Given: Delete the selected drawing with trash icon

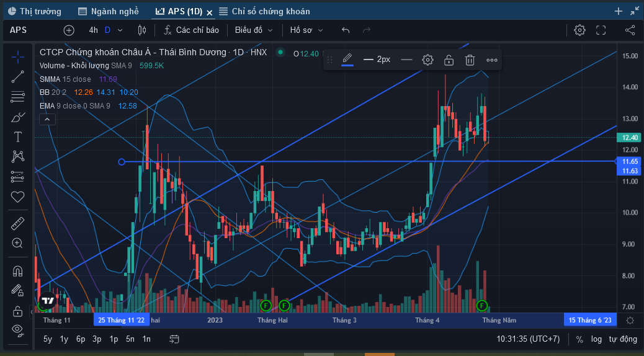Looking at the screenshot, I should click(470, 60).
